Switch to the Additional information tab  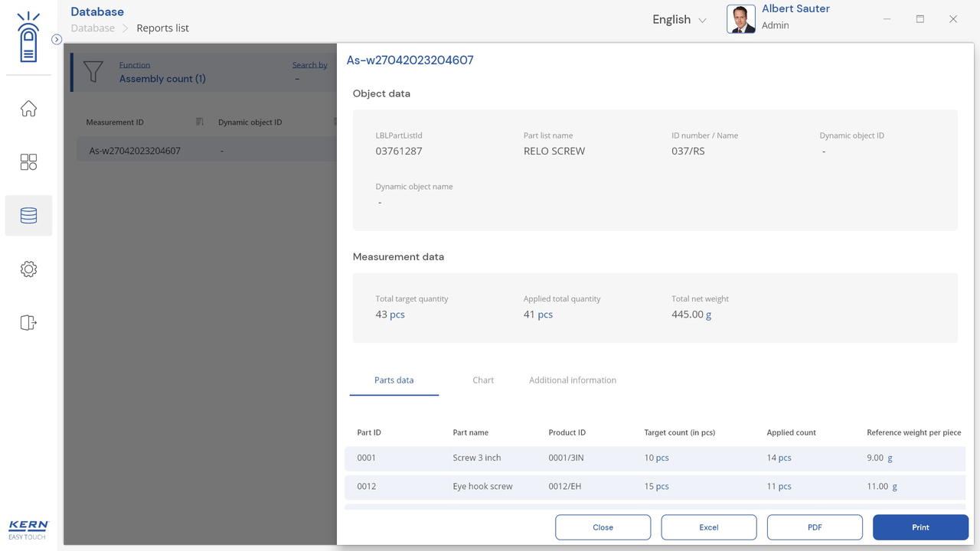(x=572, y=380)
